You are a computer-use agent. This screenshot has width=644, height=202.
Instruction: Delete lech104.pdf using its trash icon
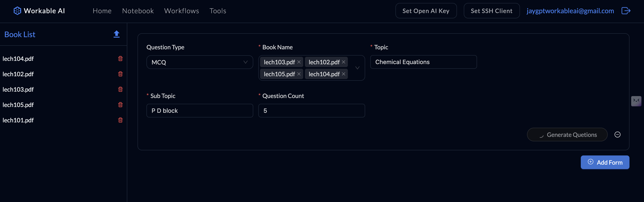tap(120, 59)
